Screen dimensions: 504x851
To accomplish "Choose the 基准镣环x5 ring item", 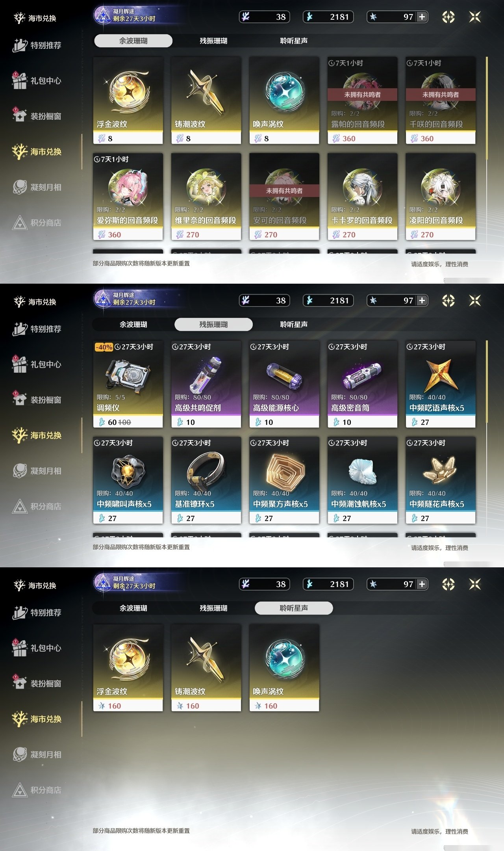I will tap(206, 480).
